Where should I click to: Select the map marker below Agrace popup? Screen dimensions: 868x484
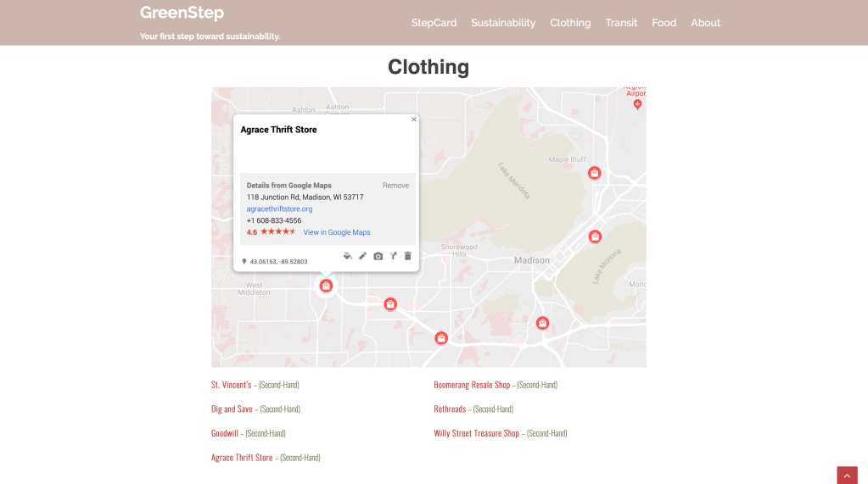point(326,287)
